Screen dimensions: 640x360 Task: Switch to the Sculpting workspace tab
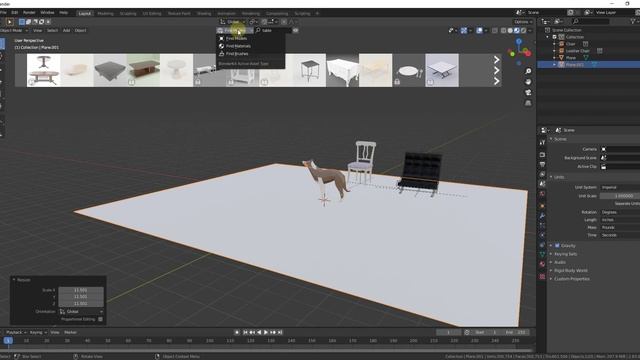pos(128,13)
